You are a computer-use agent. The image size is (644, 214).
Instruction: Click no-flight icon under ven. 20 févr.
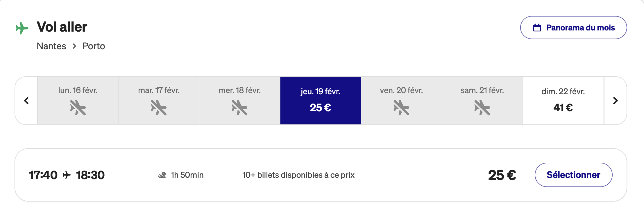click(401, 108)
